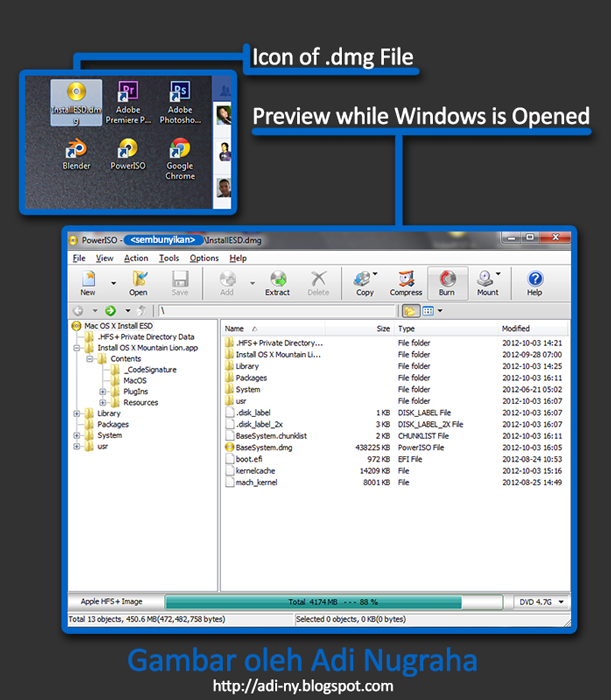
Task: Select the System folder in file list
Action: (x=395, y=389)
